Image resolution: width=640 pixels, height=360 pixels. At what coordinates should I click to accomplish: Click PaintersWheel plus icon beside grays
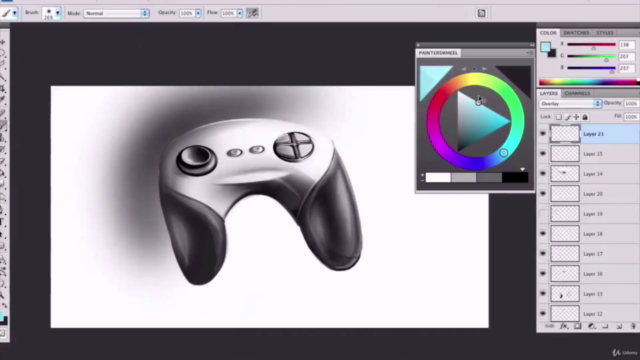coord(422,175)
